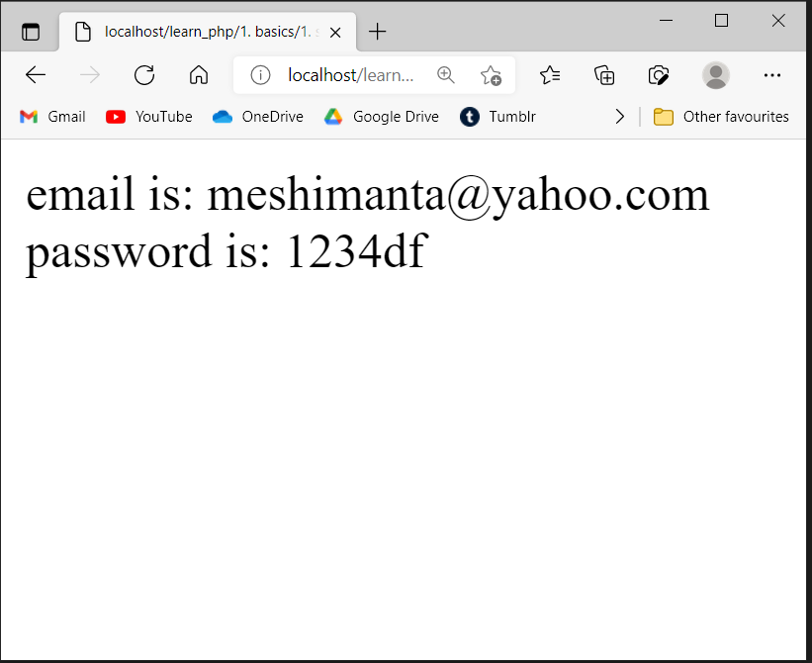Expand the Settings and more menu
The image size is (812, 663).
point(772,75)
